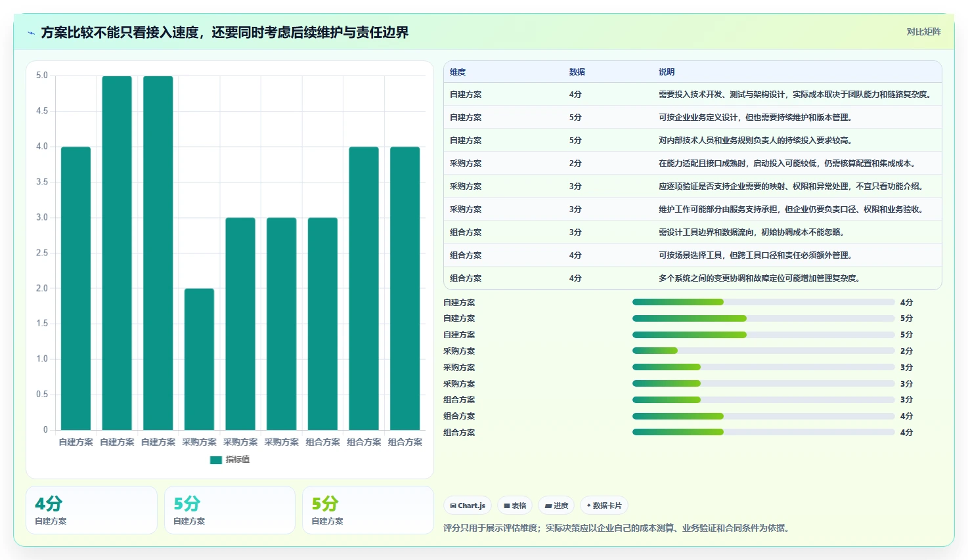Select the row about 多个系统之间的变更协调
The image size is (968, 560).
pyautogui.click(x=693, y=278)
